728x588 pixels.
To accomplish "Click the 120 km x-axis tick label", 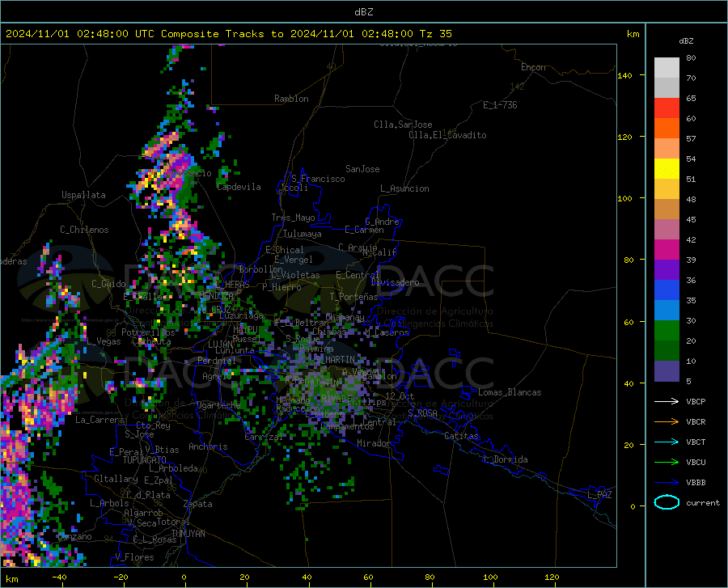I will [552, 577].
